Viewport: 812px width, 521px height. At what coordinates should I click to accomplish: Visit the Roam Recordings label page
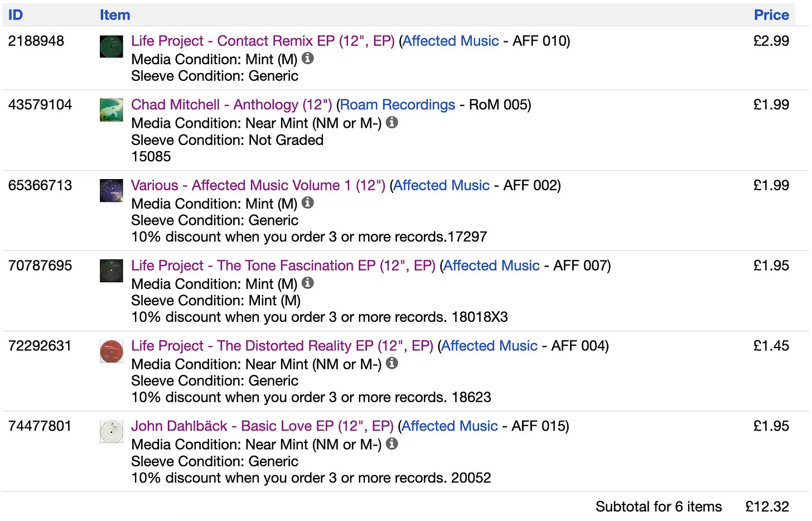click(398, 105)
